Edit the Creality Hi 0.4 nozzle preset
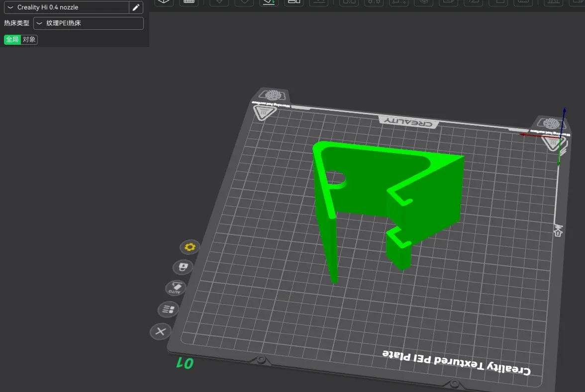 pyautogui.click(x=136, y=7)
